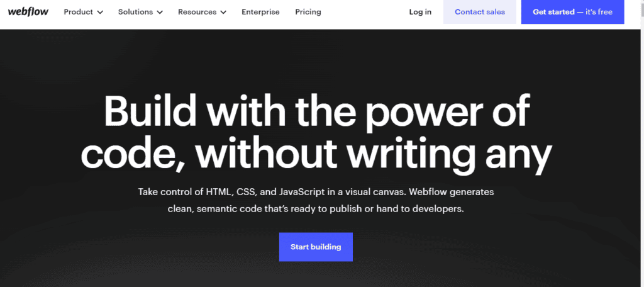
Task: Click the Webflow logo in the header
Action: coord(29,11)
